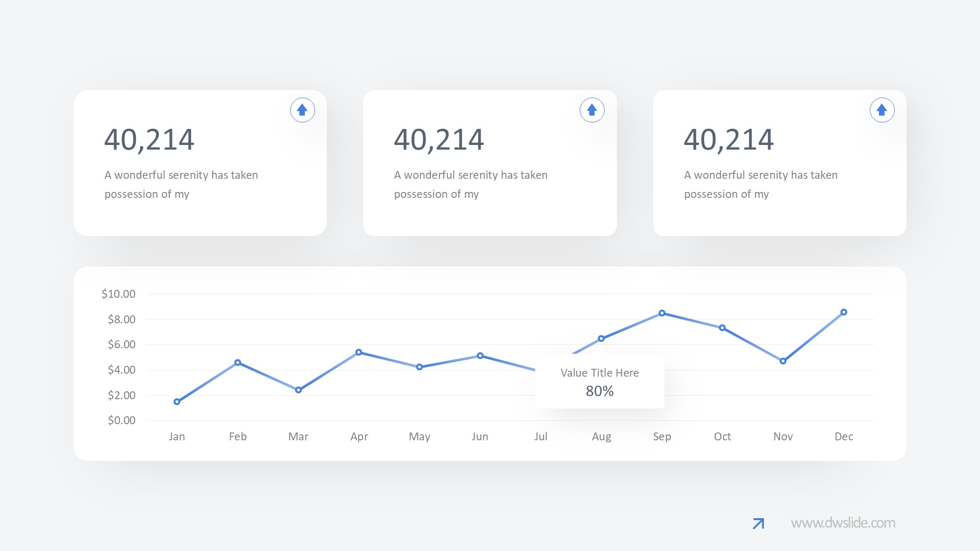Select the November data point marker
The image size is (980, 551).
click(x=783, y=361)
